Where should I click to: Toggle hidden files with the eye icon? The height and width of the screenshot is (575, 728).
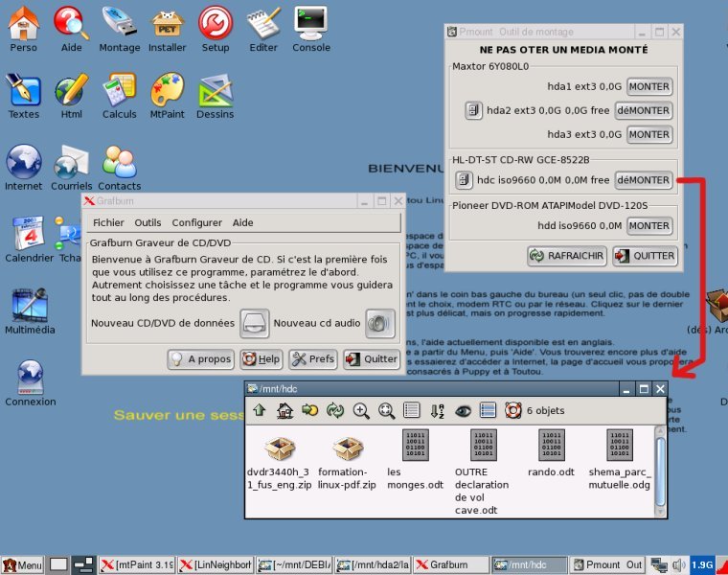pyautogui.click(x=463, y=410)
